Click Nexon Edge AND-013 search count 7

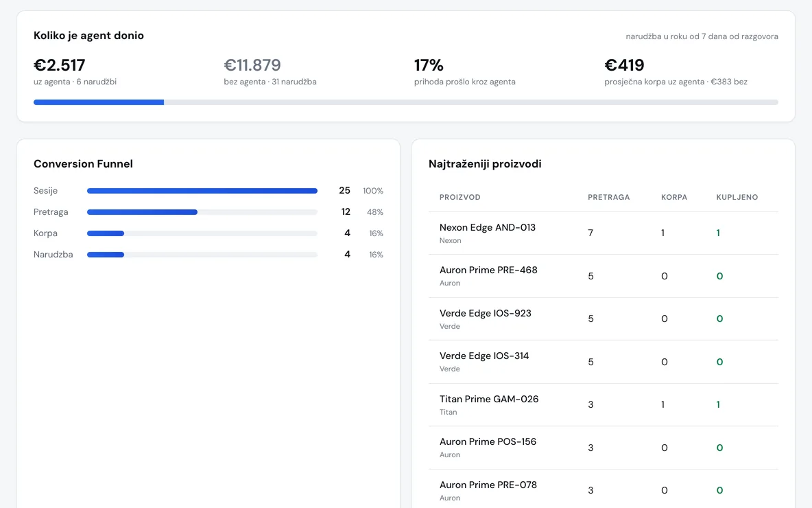pos(590,233)
